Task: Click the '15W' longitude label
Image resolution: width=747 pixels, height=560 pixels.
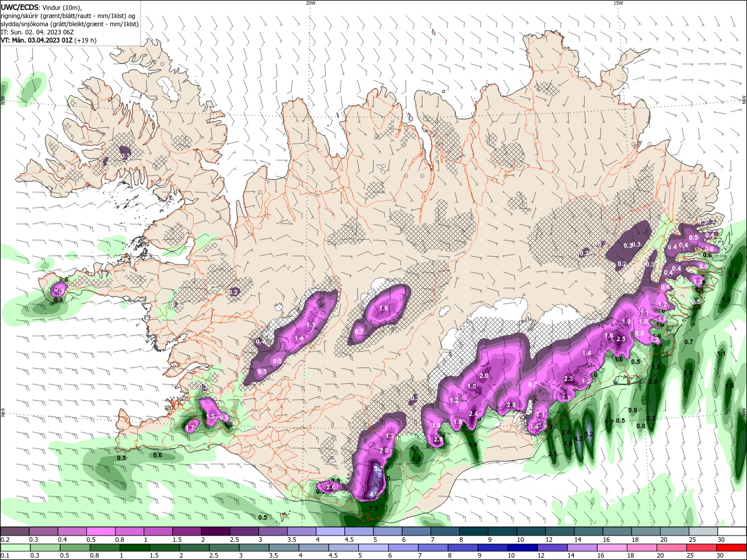Action: pos(618,3)
